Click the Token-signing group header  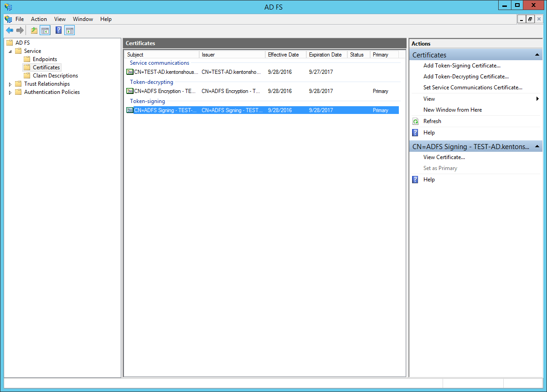pos(147,101)
